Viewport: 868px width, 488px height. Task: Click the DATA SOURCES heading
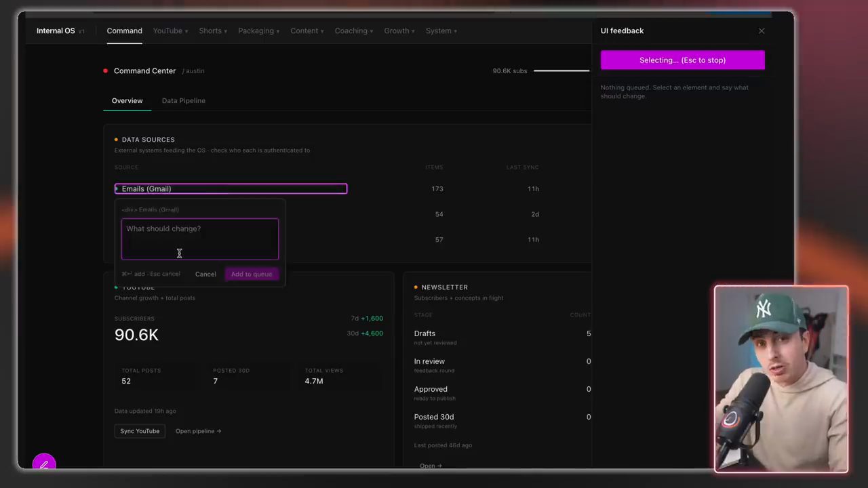click(148, 140)
